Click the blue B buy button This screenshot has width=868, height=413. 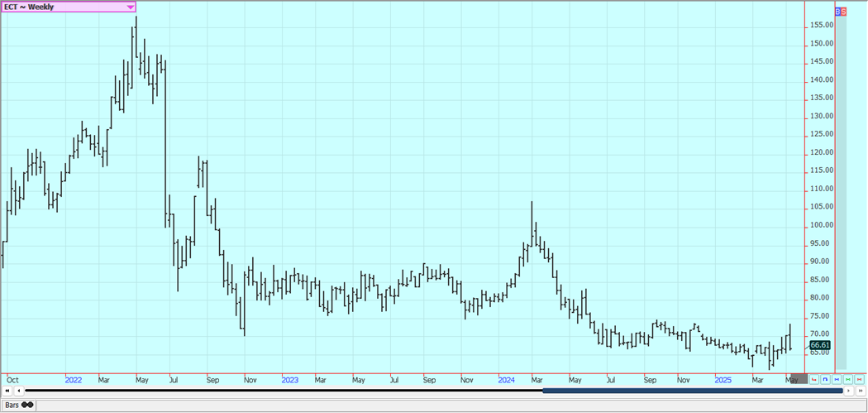coord(838,11)
